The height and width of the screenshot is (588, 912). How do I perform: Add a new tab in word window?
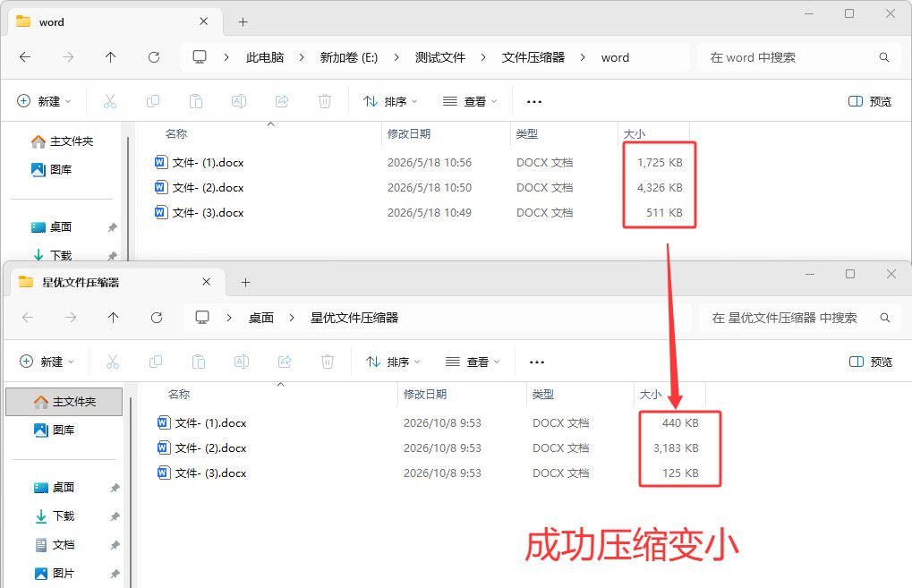(243, 22)
